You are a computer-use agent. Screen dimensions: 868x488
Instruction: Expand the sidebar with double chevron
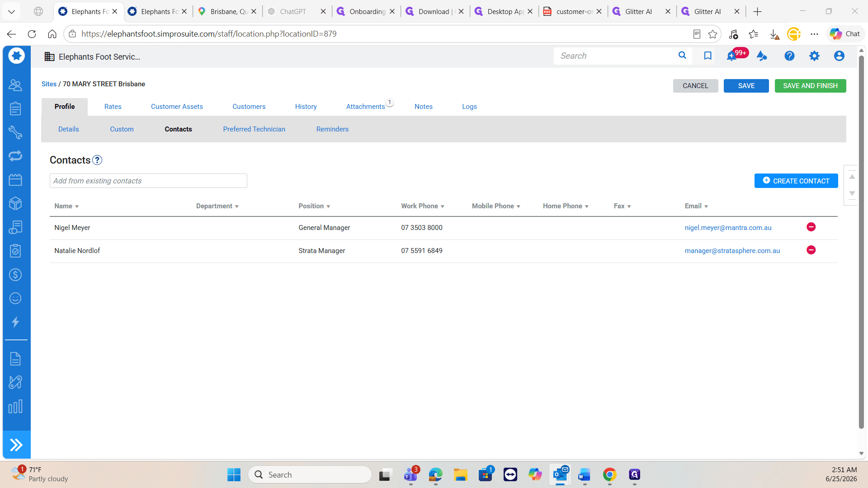16,445
